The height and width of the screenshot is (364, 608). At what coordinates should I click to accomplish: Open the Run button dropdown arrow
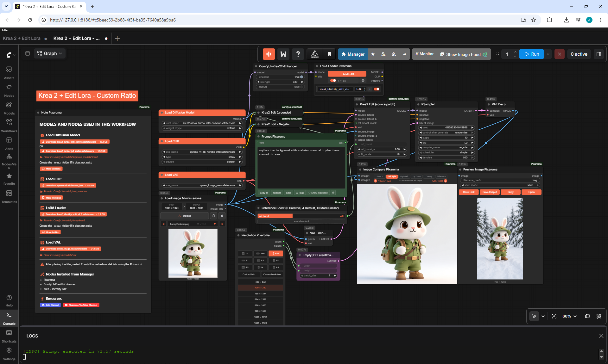point(548,54)
